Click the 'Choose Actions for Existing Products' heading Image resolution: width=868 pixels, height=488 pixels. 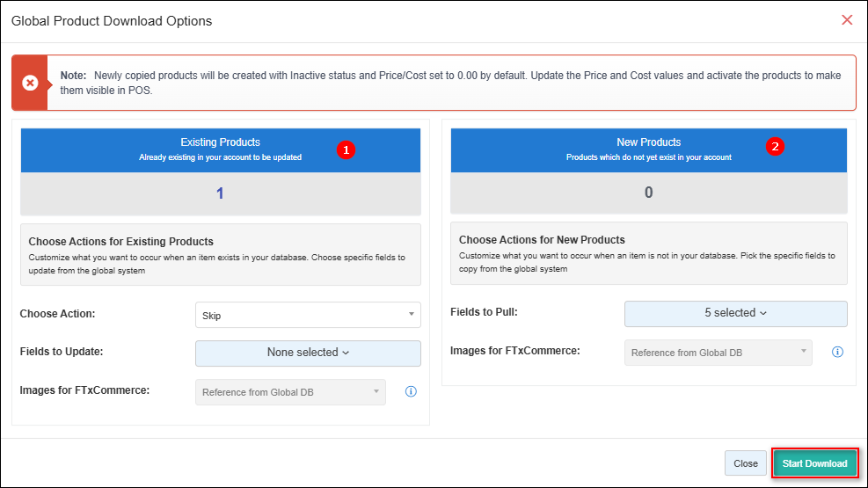coord(121,241)
